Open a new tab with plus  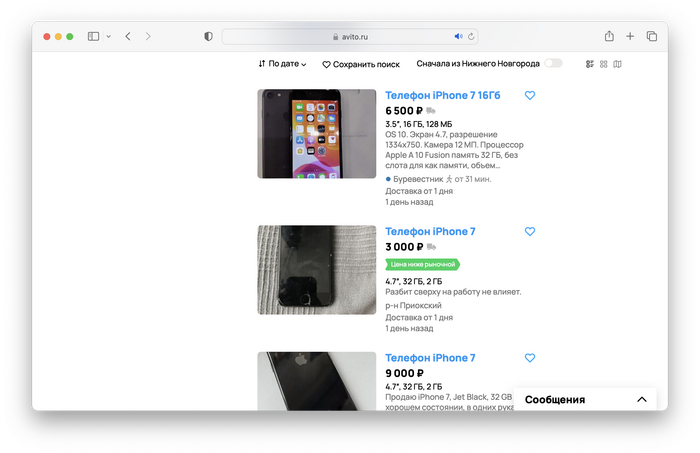pos(630,37)
